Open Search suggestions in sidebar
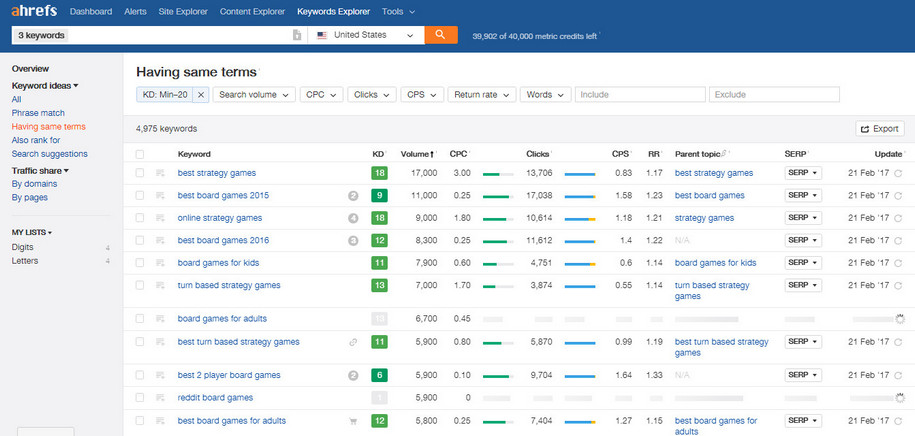Viewport: 915px width, 436px height. pos(50,154)
